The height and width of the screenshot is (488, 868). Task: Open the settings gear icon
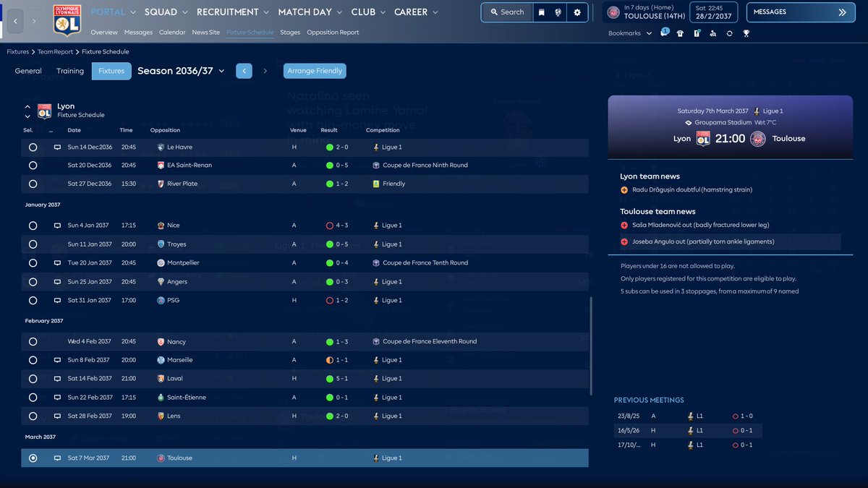click(x=576, y=12)
